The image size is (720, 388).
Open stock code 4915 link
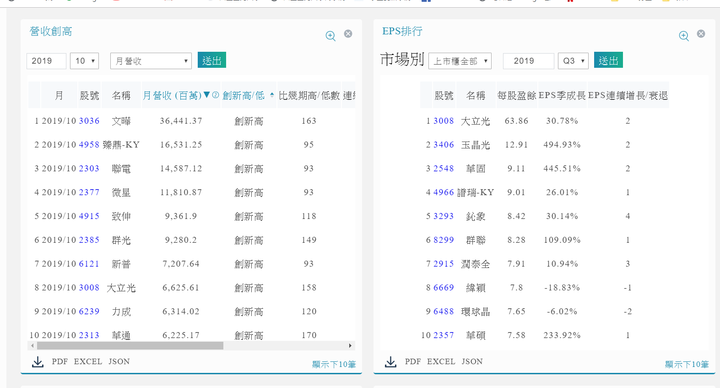click(x=89, y=216)
